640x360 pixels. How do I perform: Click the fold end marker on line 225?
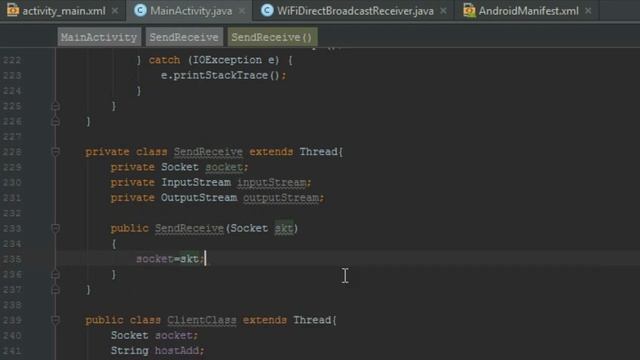(x=56, y=106)
